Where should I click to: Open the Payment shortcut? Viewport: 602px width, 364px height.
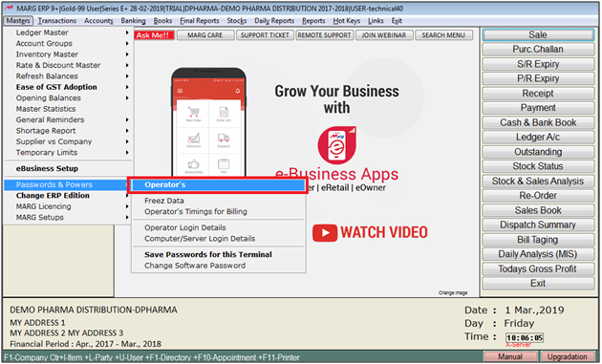538,108
